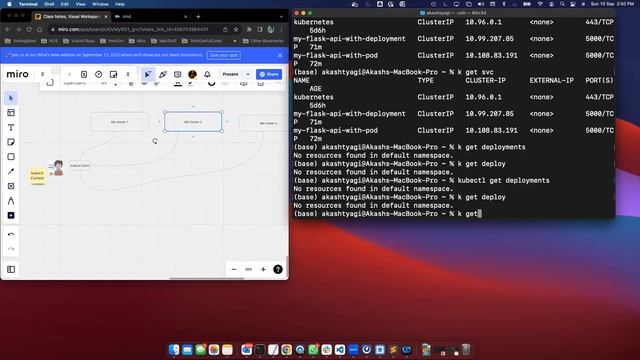
Task: Open Miro notifications bell
Action: pyautogui.click(x=207, y=74)
